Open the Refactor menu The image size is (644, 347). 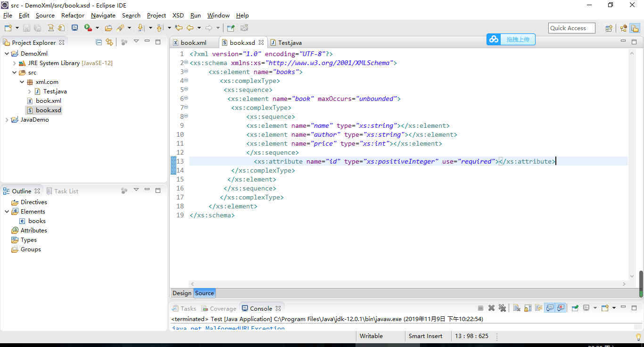click(x=73, y=16)
